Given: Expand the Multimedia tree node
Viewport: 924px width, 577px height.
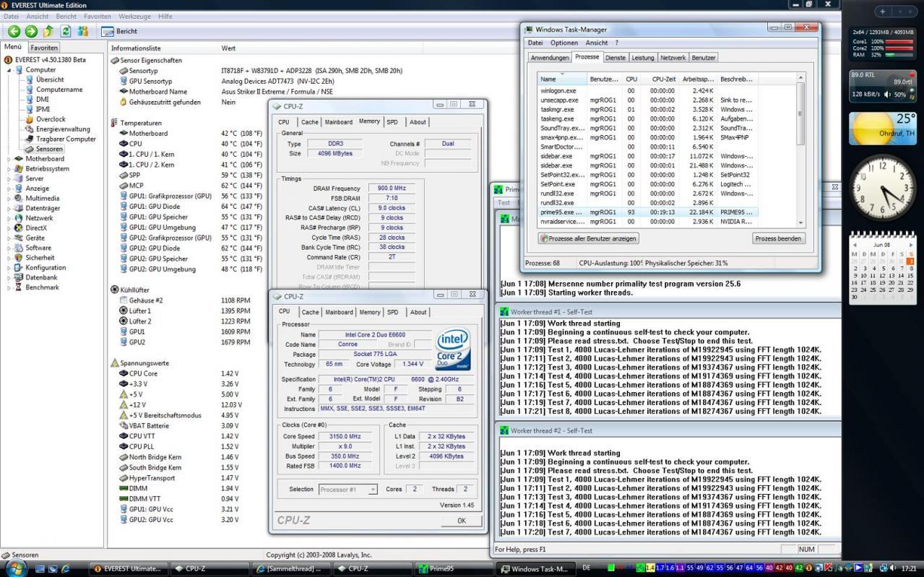Looking at the screenshot, I should 9,199.
